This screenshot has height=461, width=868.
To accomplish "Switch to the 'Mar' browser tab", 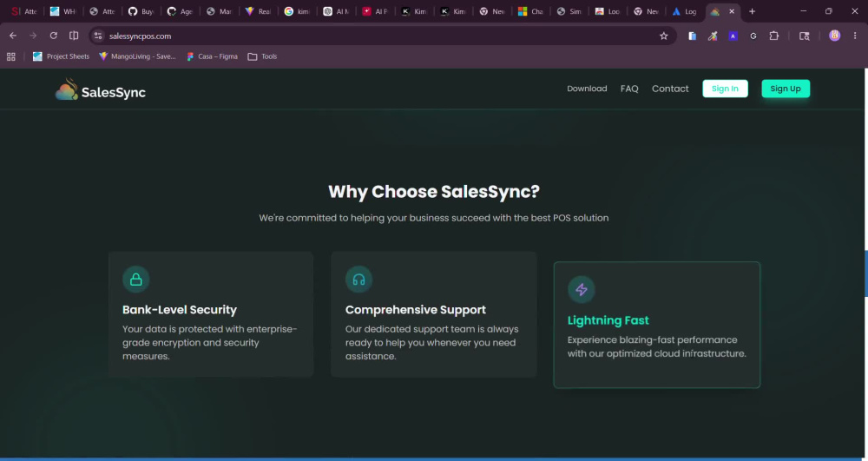I will tap(219, 11).
